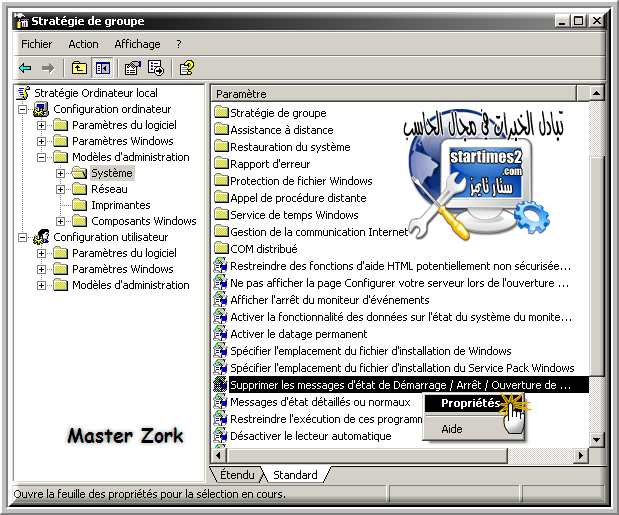The image size is (619, 515).
Task: Click the Stratégie Ordinateur local root icon
Action: tap(24, 93)
